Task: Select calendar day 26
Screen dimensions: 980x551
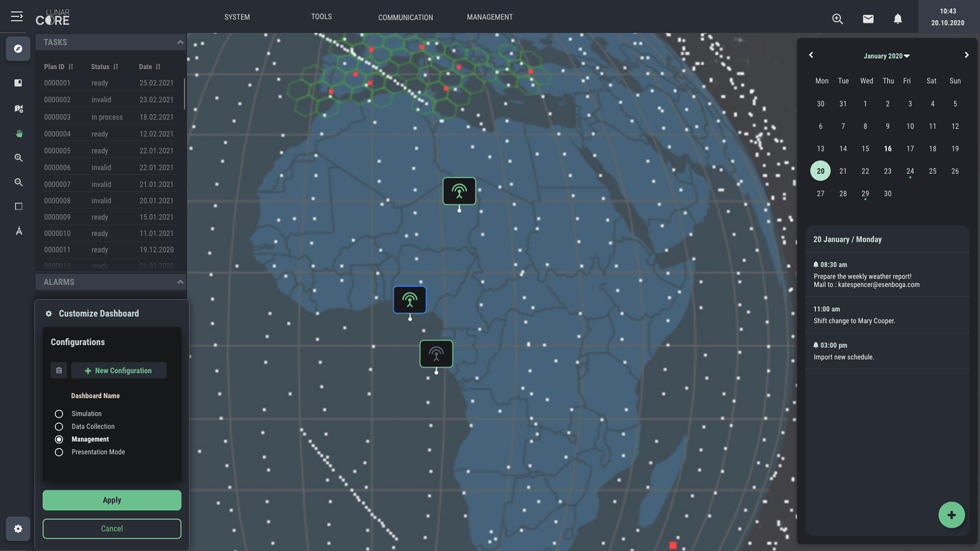Action: coord(955,171)
